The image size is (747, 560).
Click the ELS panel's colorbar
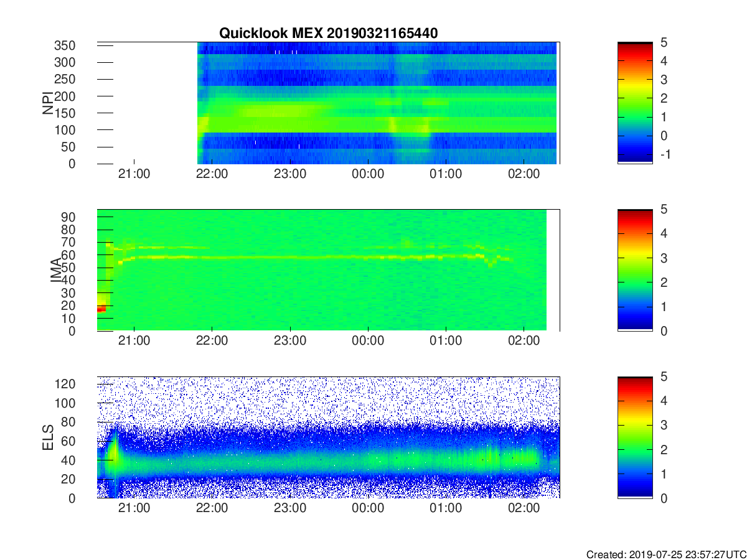[x=635, y=437]
